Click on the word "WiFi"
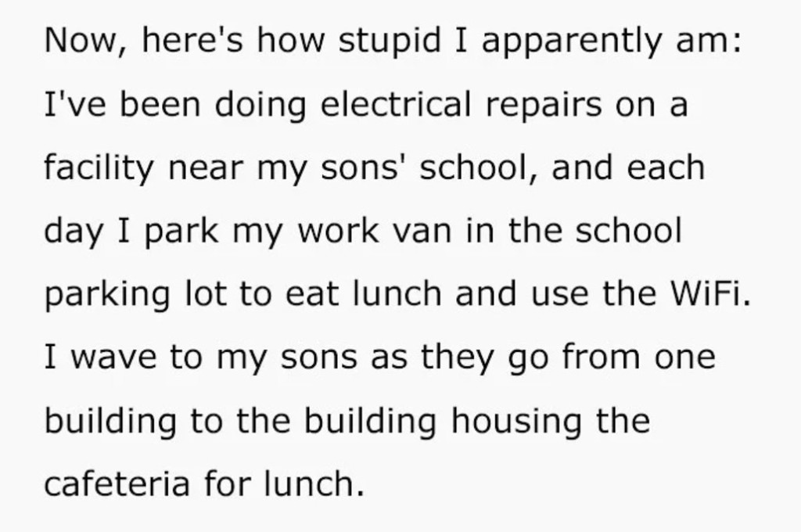The image size is (801, 532). click(704, 295)
